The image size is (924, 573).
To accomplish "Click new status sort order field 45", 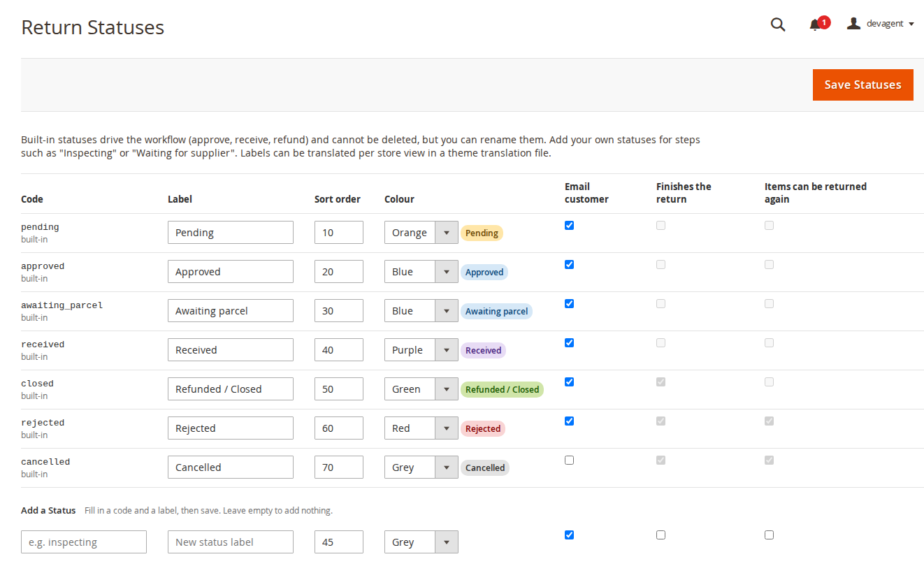I will pos(339,542).
